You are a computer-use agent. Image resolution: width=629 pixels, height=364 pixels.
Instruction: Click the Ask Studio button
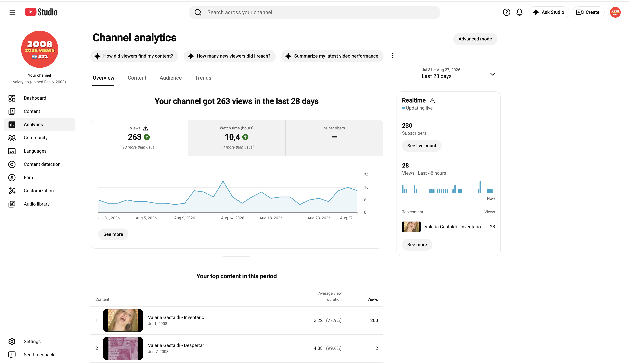(x=549, y=12)
